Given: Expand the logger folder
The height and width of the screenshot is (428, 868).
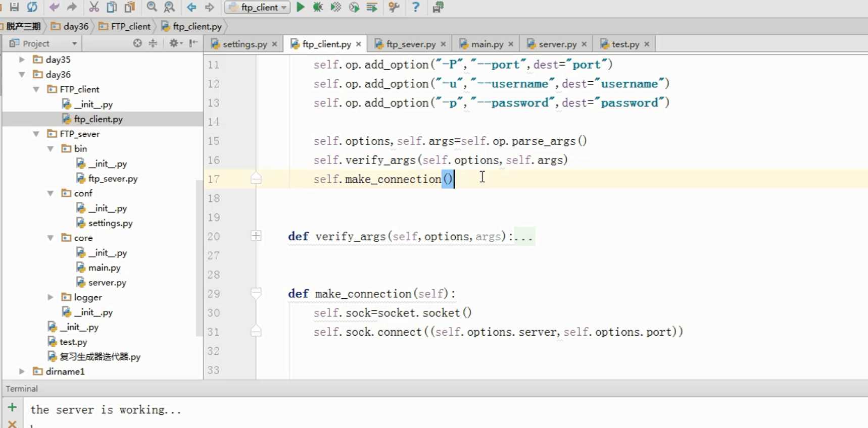Looking at the screenshot, I should [50, 297].
